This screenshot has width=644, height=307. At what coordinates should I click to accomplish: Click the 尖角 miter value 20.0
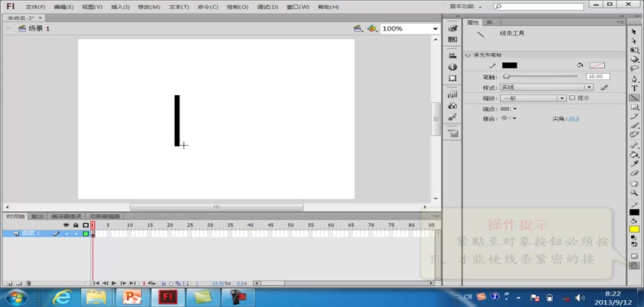coord(573,119)
